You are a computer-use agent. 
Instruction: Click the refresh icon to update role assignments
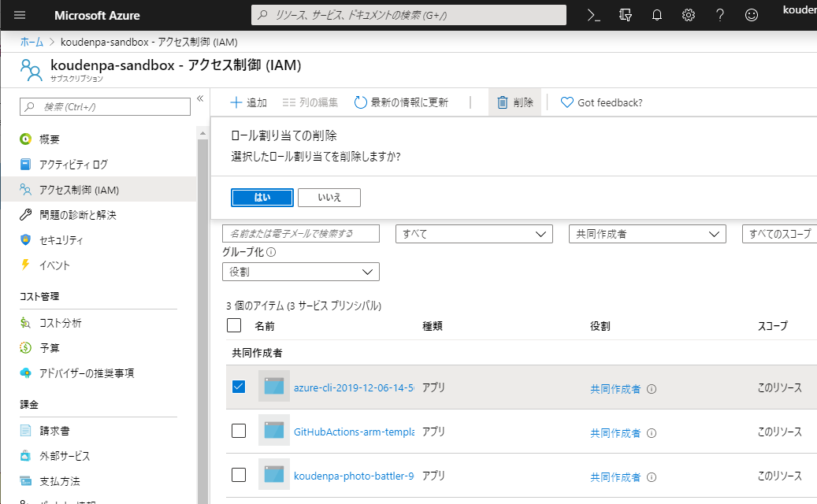click(360, 102)
